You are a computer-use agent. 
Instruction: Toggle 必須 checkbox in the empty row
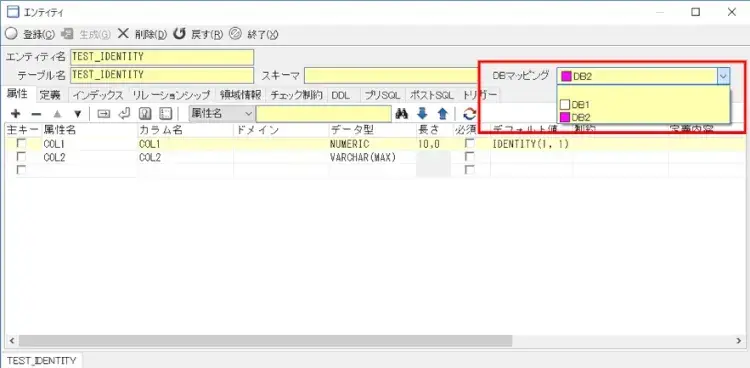click(470, 169)
